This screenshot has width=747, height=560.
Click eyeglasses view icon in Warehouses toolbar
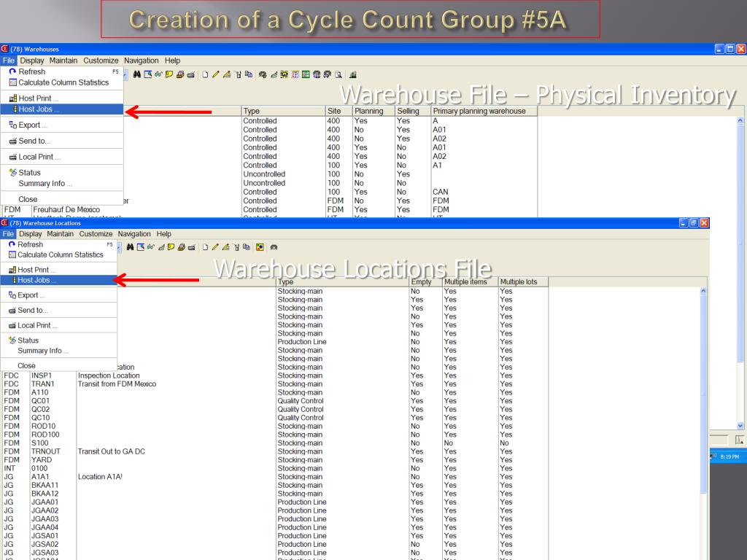tap(158, 74)
